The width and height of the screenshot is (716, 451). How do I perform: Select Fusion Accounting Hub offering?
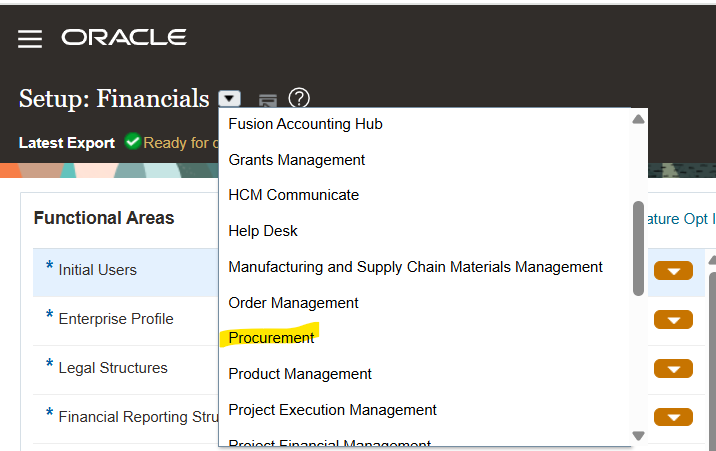coord(305,124)
